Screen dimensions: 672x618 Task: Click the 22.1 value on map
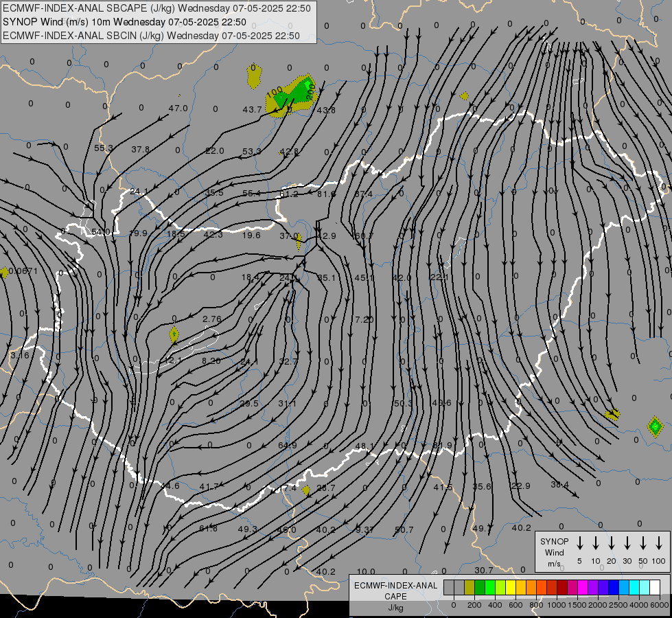[x=439, y=277]
